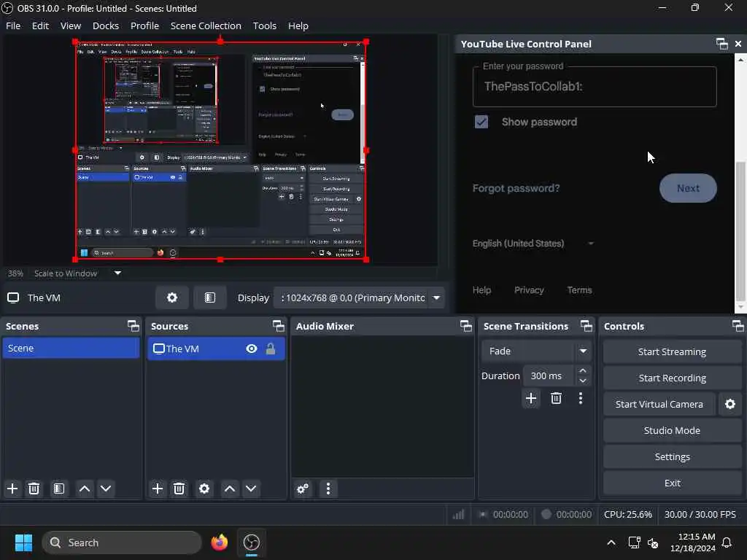
Task: Open scene filters in Scenes panel
Action: pos(59,489)
